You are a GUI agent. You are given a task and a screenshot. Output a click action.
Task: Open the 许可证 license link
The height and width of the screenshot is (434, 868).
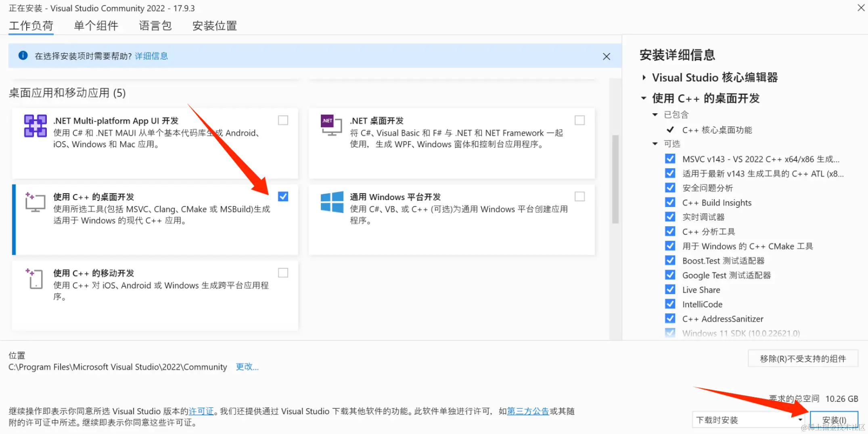point(201,411)
